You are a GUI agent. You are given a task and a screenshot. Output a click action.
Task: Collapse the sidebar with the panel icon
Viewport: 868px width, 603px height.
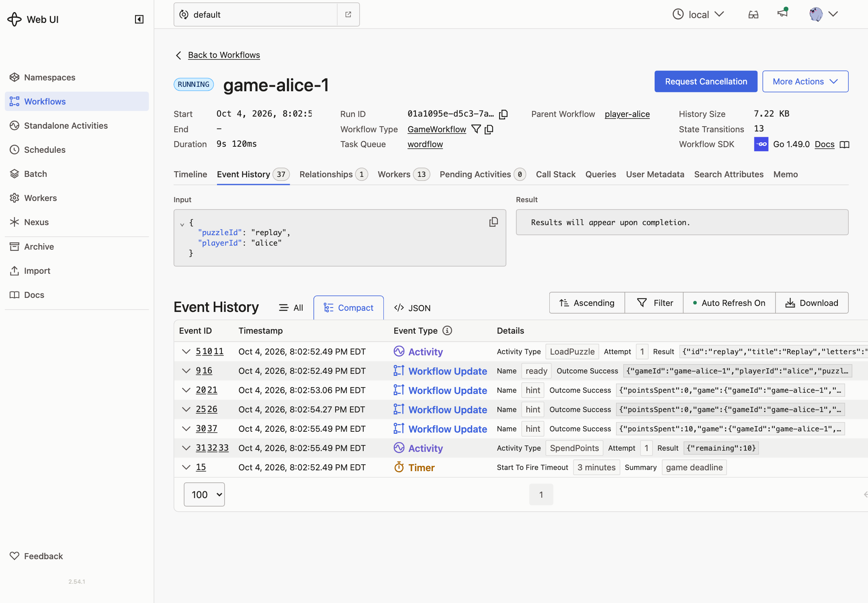click(x=139, y=19)
